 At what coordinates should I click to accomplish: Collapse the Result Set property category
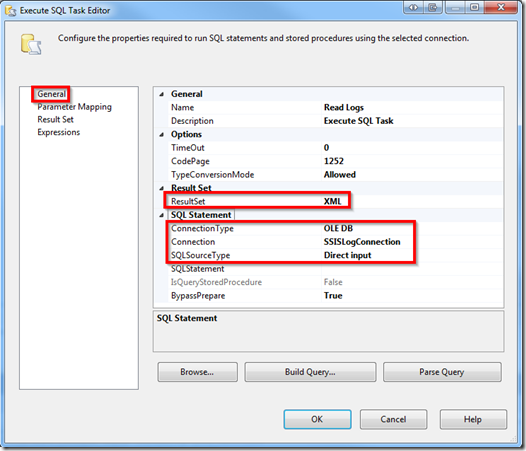(x=162, y=188)
